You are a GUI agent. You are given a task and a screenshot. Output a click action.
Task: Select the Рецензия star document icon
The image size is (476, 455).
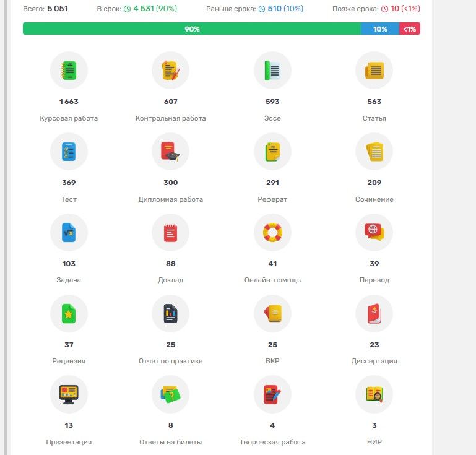point(69,314)
